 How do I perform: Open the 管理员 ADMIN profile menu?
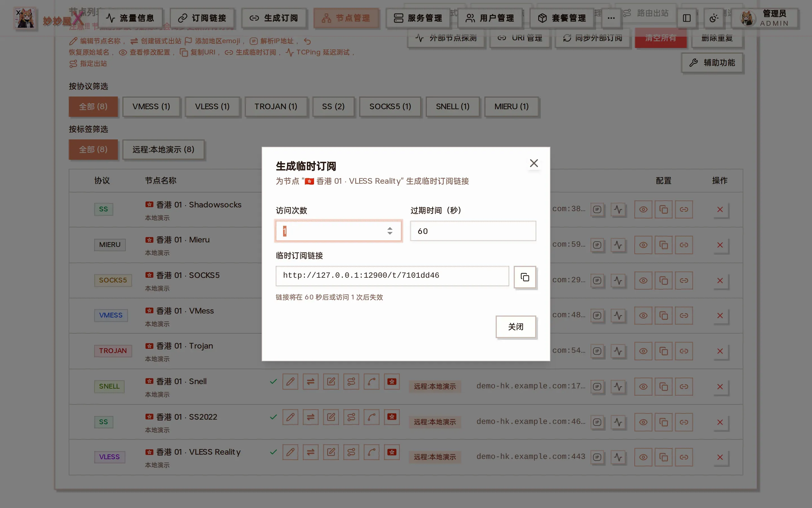click(x=765, y=18)
